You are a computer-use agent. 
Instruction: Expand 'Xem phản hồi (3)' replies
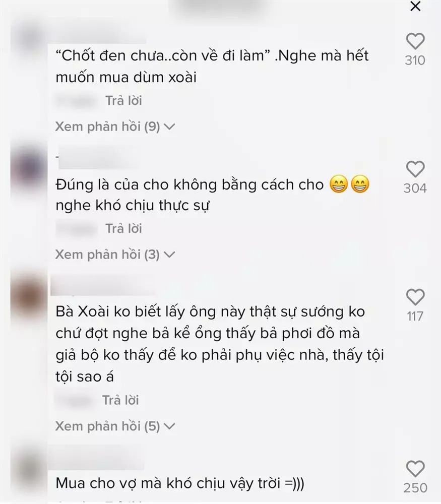click(115, 255)
